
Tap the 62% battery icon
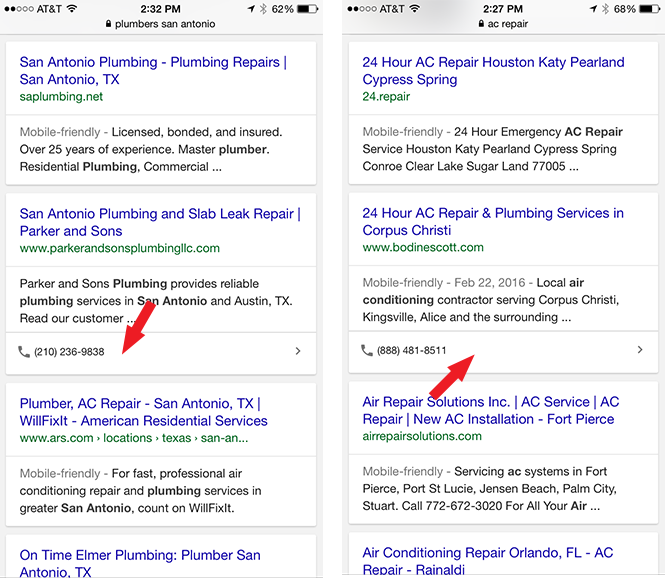(x=307, y=9)
